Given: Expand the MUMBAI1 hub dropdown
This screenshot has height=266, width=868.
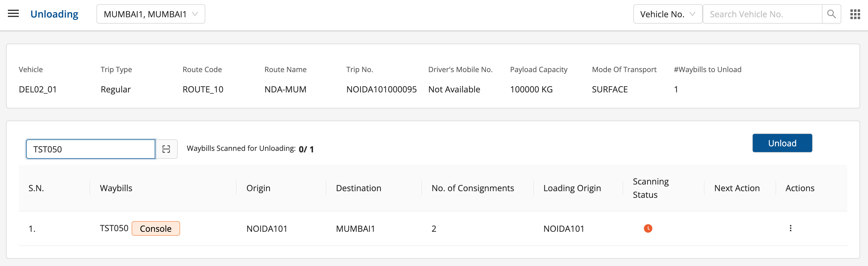Looking at the screenshot, I should (151, 14).
